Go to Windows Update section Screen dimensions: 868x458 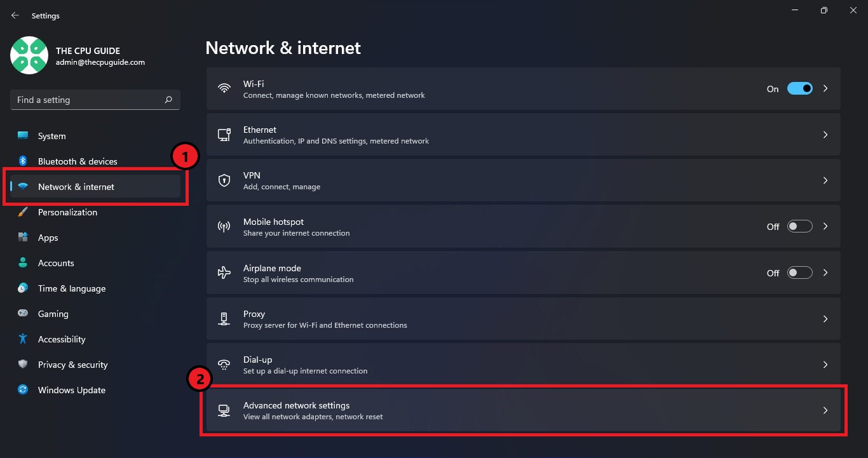tap(71, 390)
